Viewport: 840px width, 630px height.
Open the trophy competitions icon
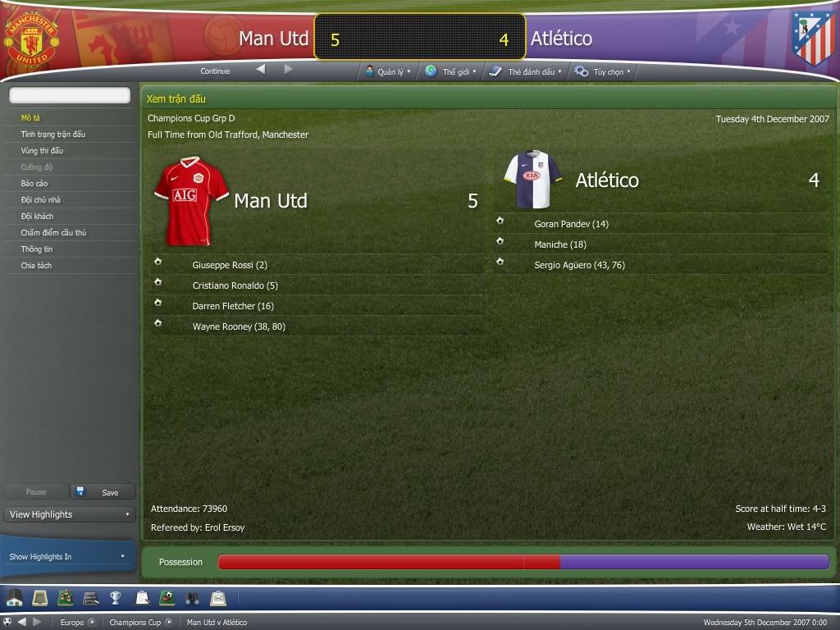coord(116,598)
